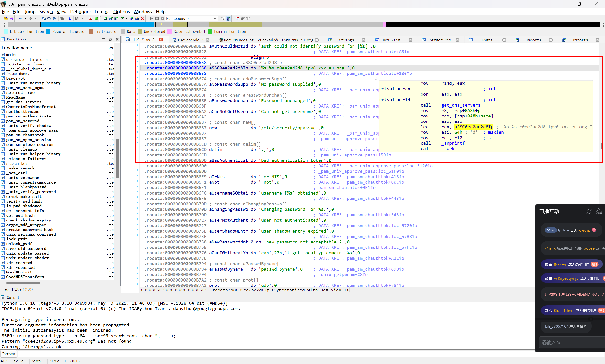
Task: Select get_dns_servers in the Functions list
Action: 24,102
